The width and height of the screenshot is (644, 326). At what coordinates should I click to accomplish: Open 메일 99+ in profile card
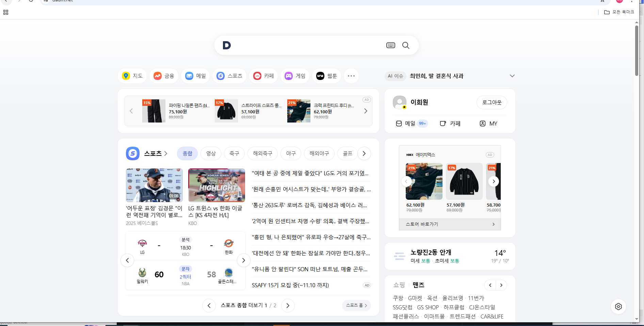point(411,124)
